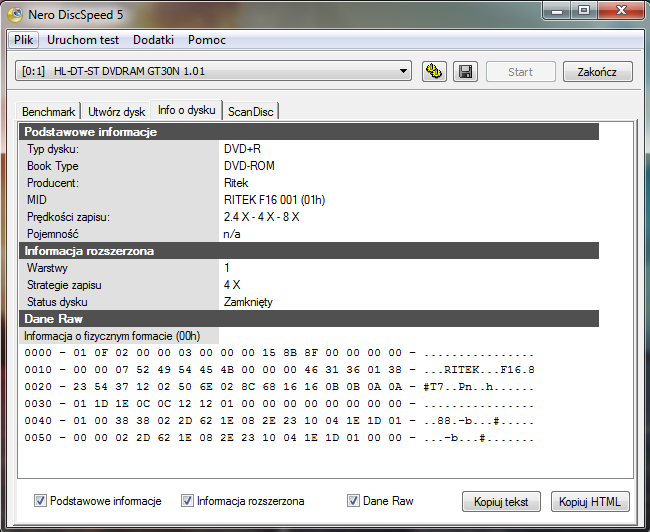Switch to the Utwórz dysk tab
This screenshot has width=650, height=532.
pyautogui.click(x=116, y=112)
